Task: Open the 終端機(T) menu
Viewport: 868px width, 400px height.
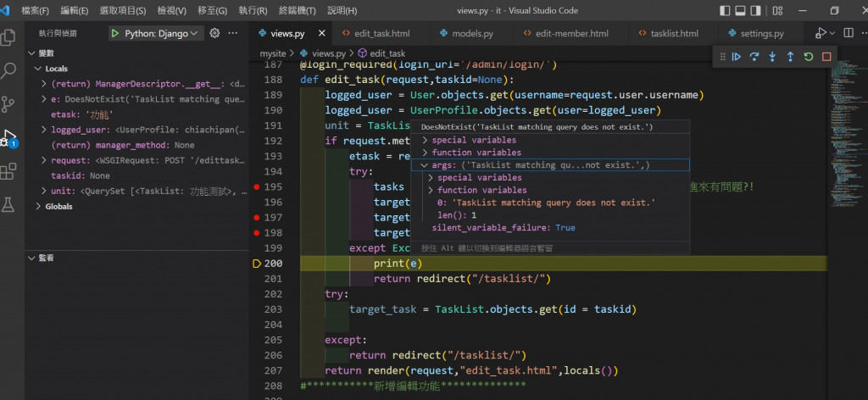Action: tap(298, 11)
